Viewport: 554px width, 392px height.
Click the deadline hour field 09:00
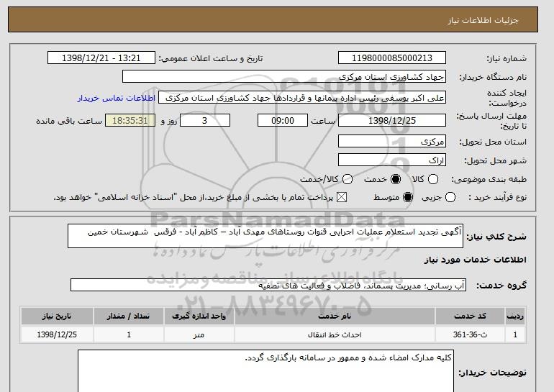(x=283, y=120)
